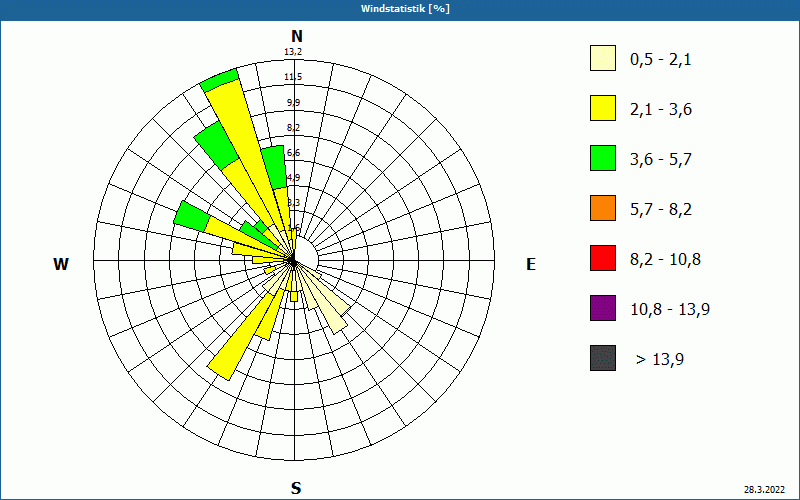Click the 9,9 axis value
The image size is (800, 500).
(293, 103)
